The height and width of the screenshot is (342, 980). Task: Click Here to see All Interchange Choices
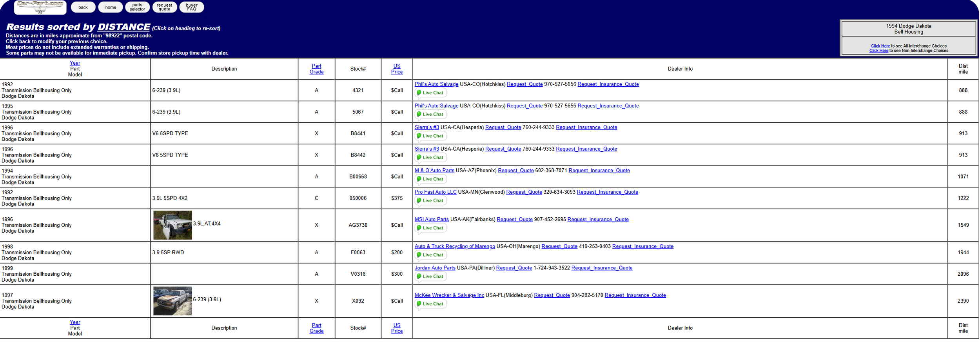[880, 46]
